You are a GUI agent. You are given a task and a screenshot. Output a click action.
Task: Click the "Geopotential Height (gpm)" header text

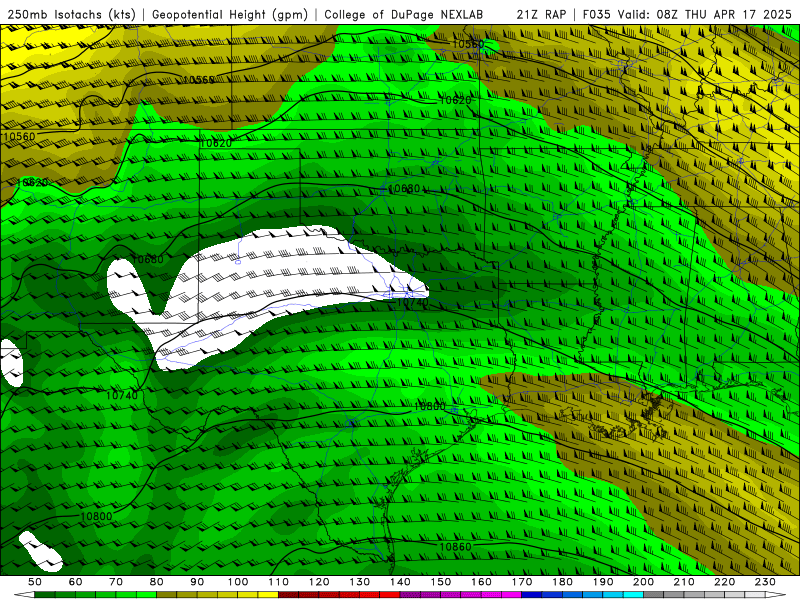point(230,15)
